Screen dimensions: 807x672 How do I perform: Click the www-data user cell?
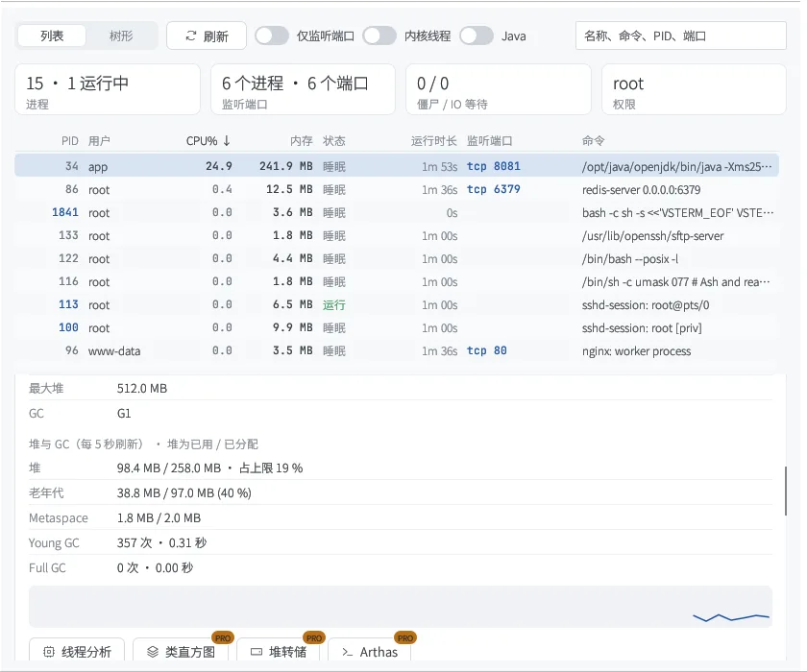pos(114,351)
